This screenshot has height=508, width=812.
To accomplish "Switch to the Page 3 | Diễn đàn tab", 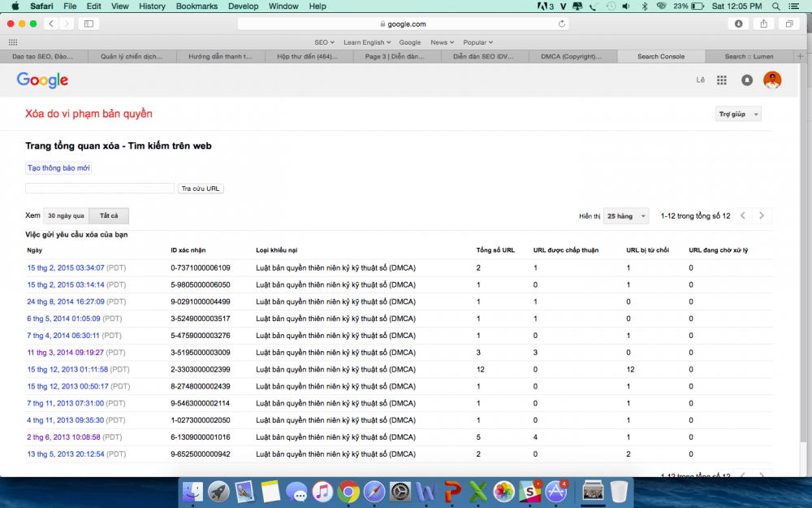I will pyautogui.click(x=397, y=57).
